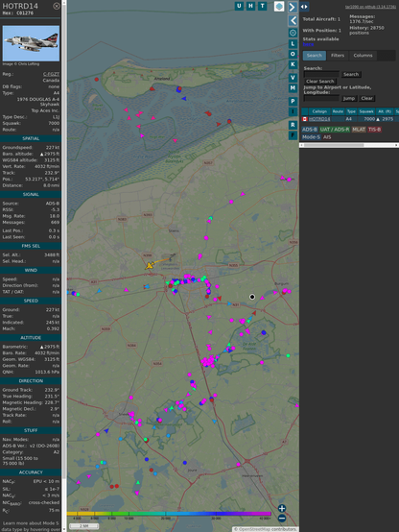Toggle the T all-tracks button
This screenshot has width=399, height=532.
coord(262,6)
